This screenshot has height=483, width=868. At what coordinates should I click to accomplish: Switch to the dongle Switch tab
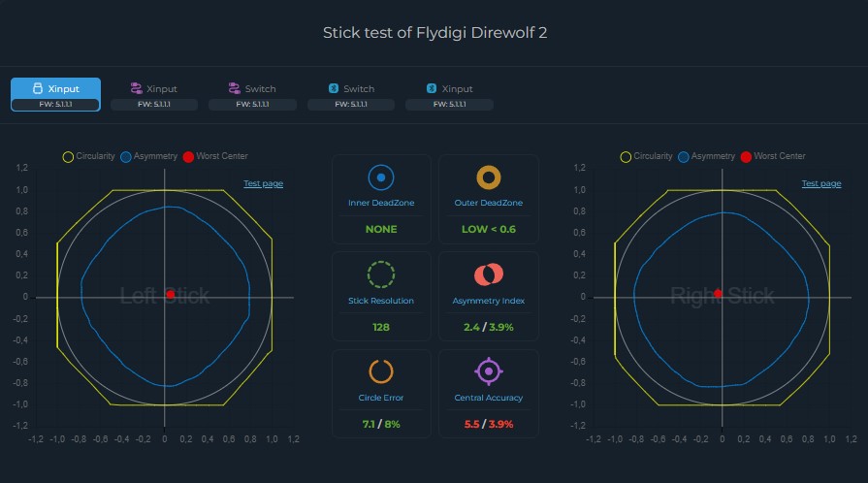(252, 94)
